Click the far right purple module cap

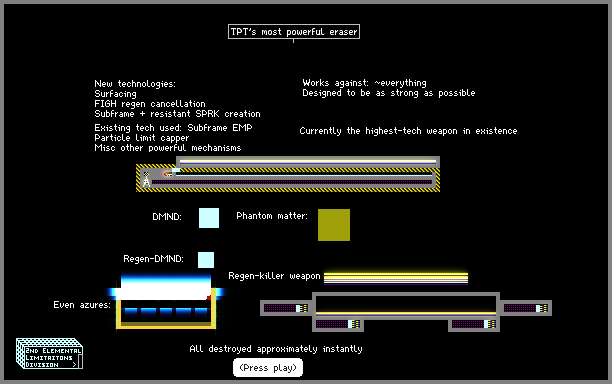[x=526, y=308]
